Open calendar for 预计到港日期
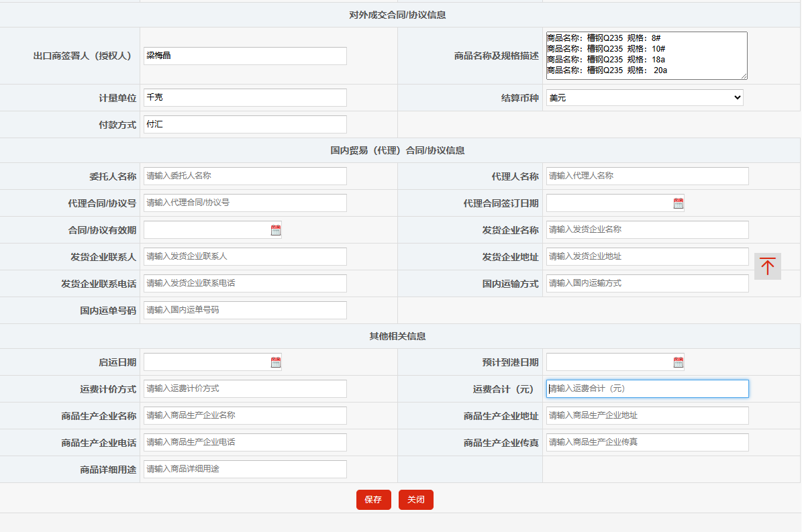 pos(678,362)
